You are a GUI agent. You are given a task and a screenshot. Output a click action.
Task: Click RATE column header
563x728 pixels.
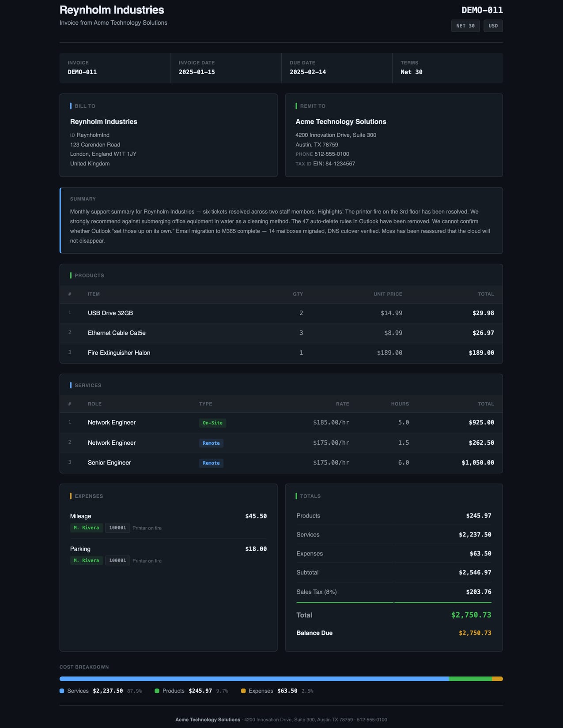342,404
